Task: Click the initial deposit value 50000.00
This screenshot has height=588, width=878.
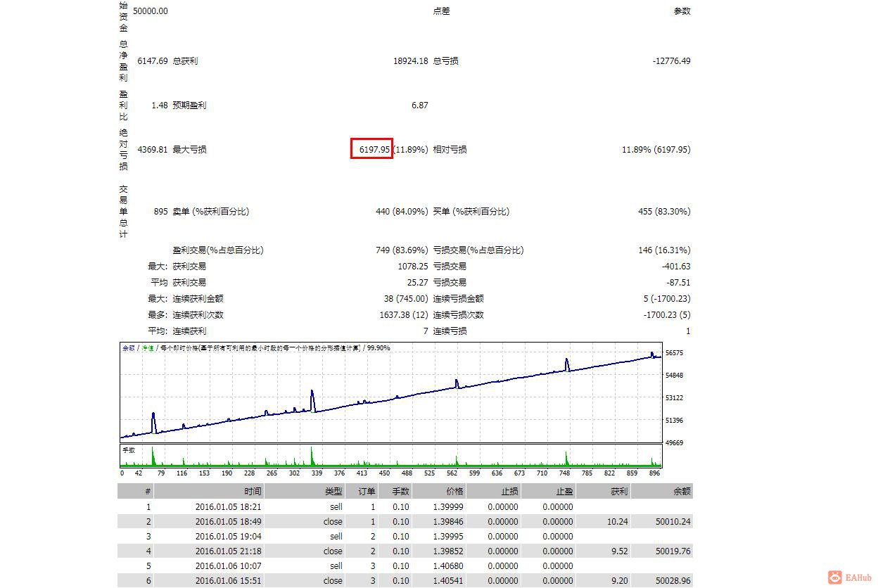Action: (150, 11)
